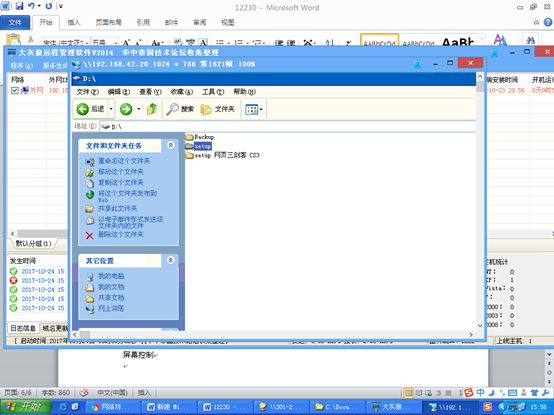Switch to Full Screen Reading view button

pyautogui.click(x=419, y=393)
